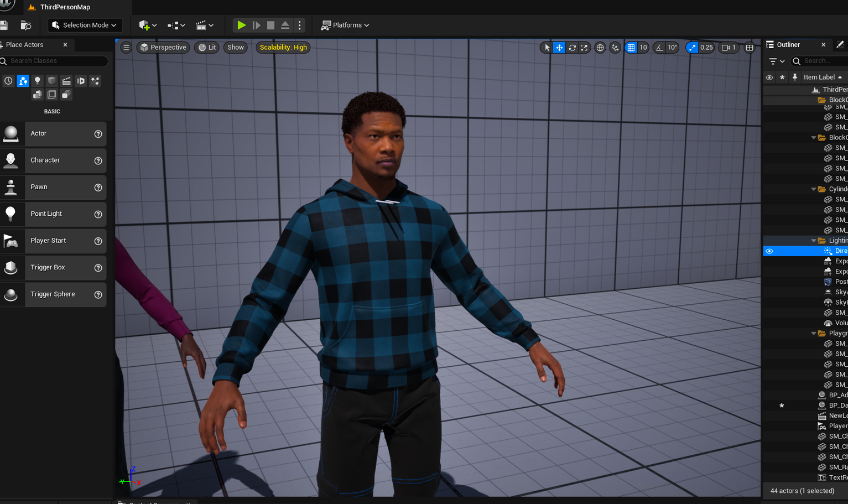Open the Lit view mode menu
This screenshot has width=848, height=504.
[207, 48]
